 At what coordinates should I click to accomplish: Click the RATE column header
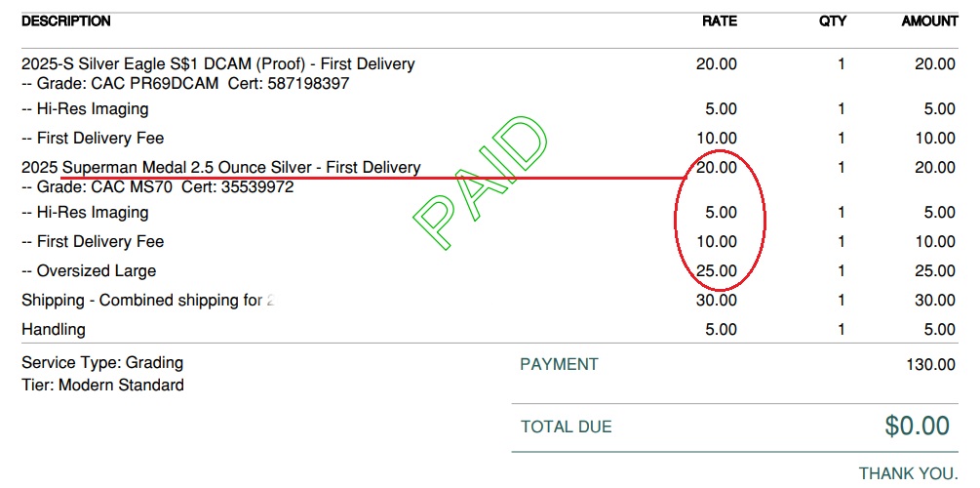pos(720,20)
